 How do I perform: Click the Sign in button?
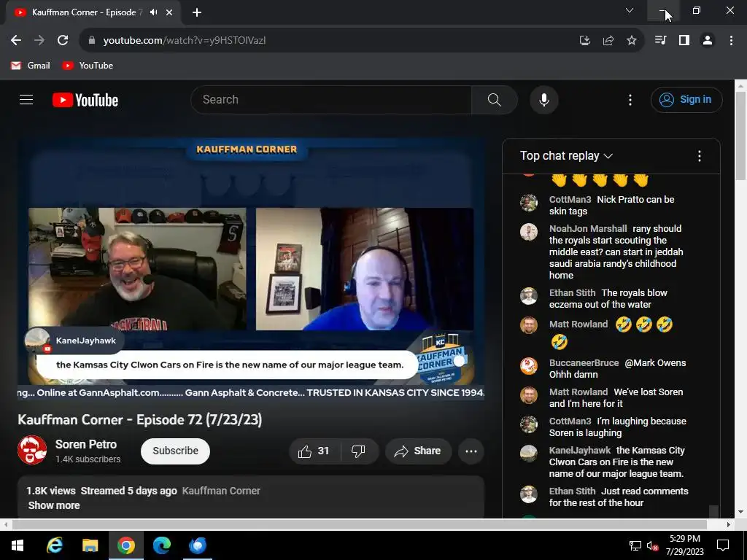686,99
